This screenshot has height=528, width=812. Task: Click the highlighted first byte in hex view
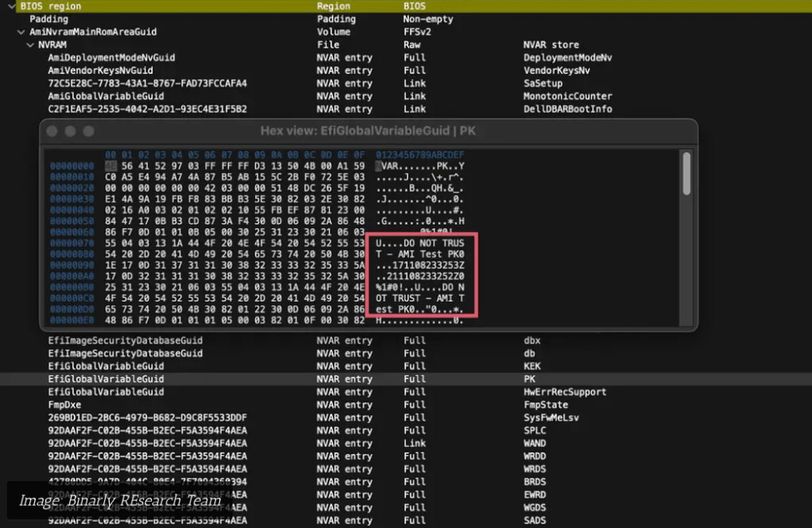pos(110,166)
